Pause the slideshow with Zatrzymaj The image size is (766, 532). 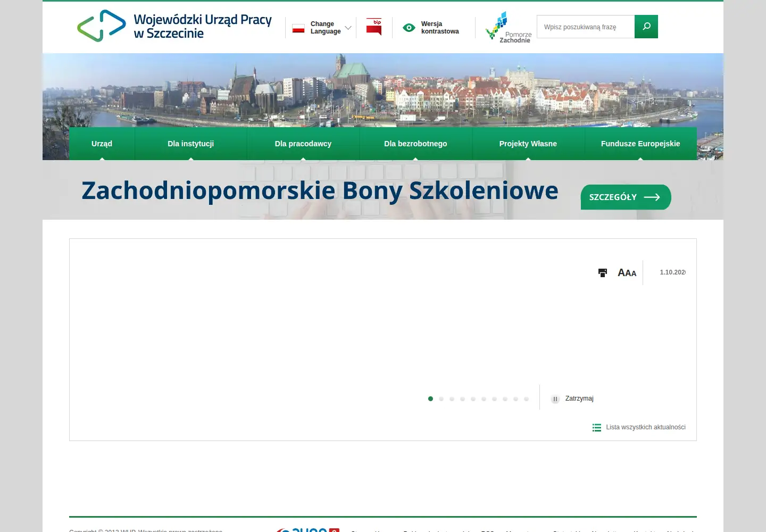coord(572,398)
